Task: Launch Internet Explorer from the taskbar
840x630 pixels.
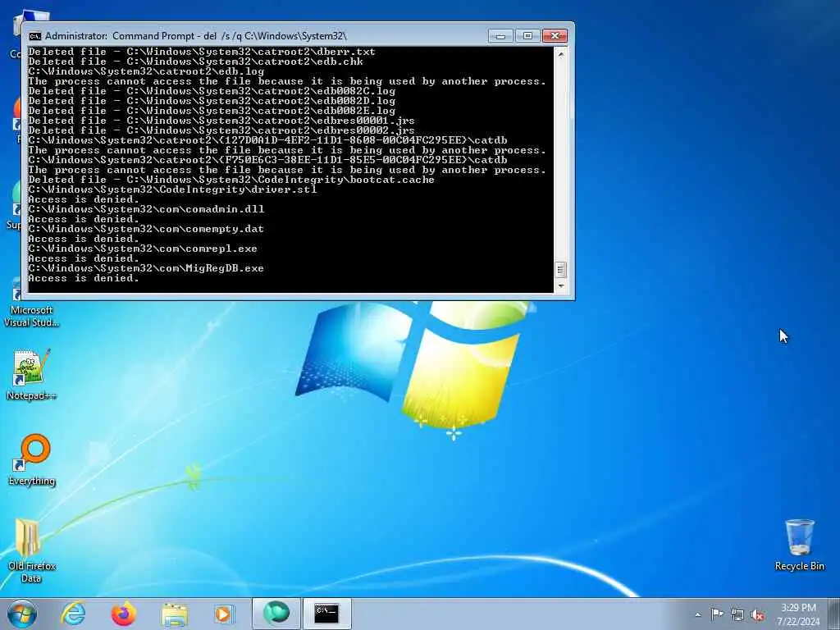Action: pos(73,614)
